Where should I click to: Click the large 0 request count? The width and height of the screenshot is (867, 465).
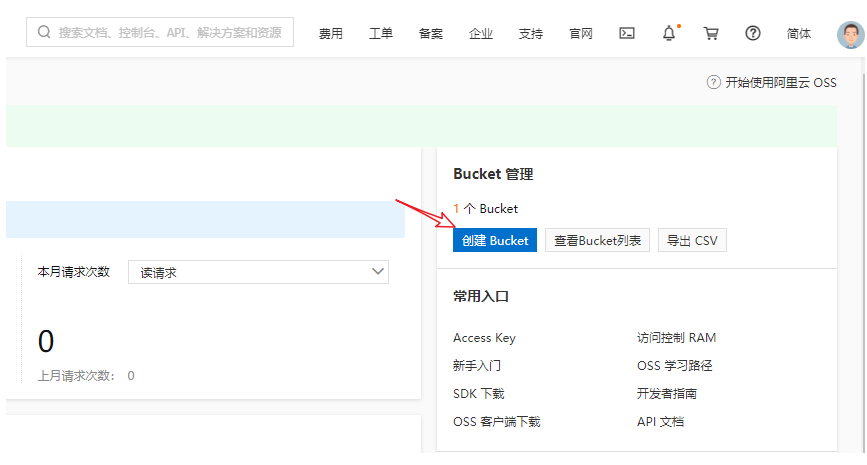coord(46,341)
